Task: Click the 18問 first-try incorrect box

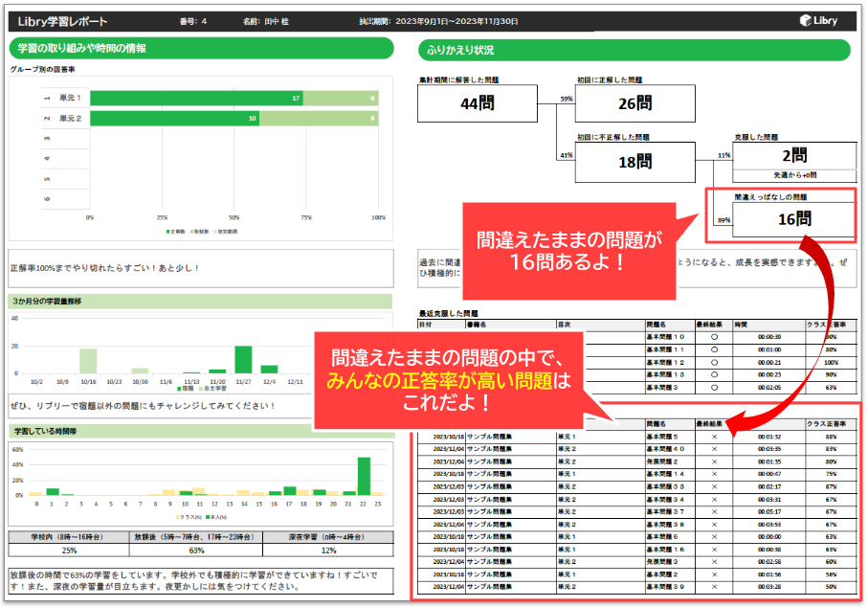Action: coord(634,162)
